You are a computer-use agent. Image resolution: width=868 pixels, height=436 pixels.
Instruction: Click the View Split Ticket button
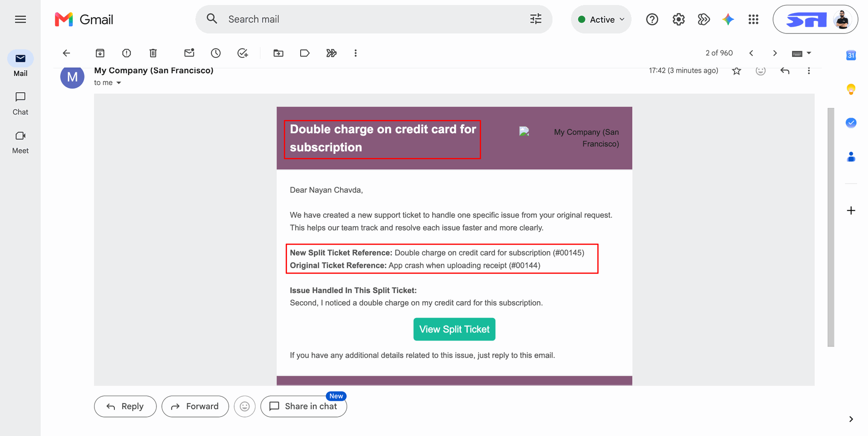454,329
